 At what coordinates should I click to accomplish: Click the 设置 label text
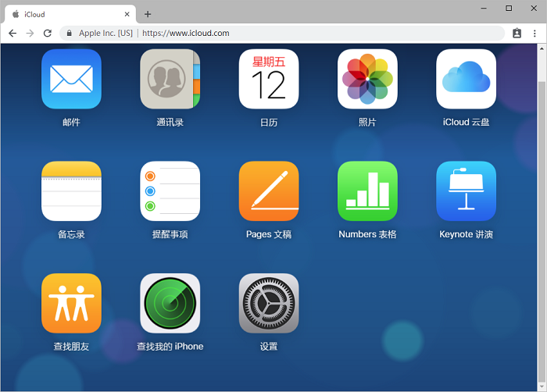coord(269,346)
